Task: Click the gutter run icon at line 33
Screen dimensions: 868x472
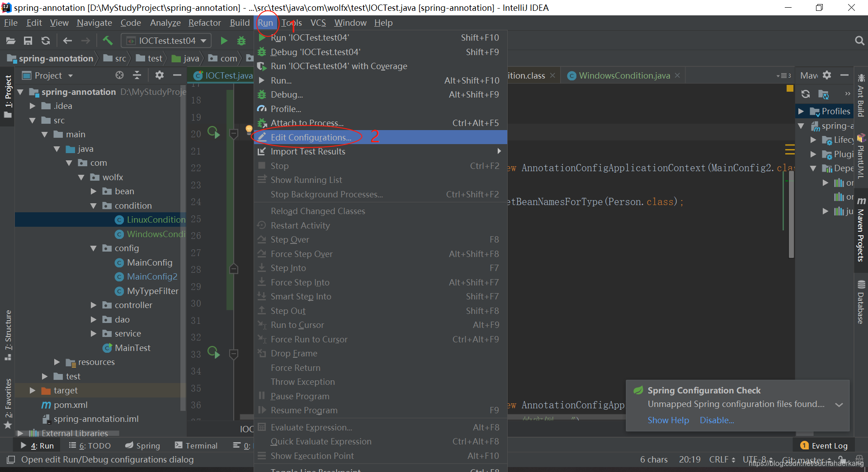Action: pyautogui.click(x=214, y=352)
